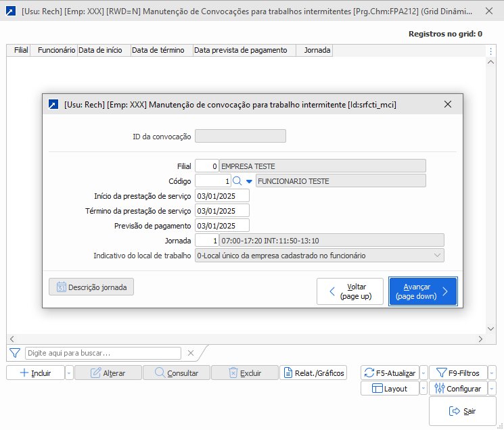
Task: Click Avançar (page down) button
Action: [x=423, y=291]
